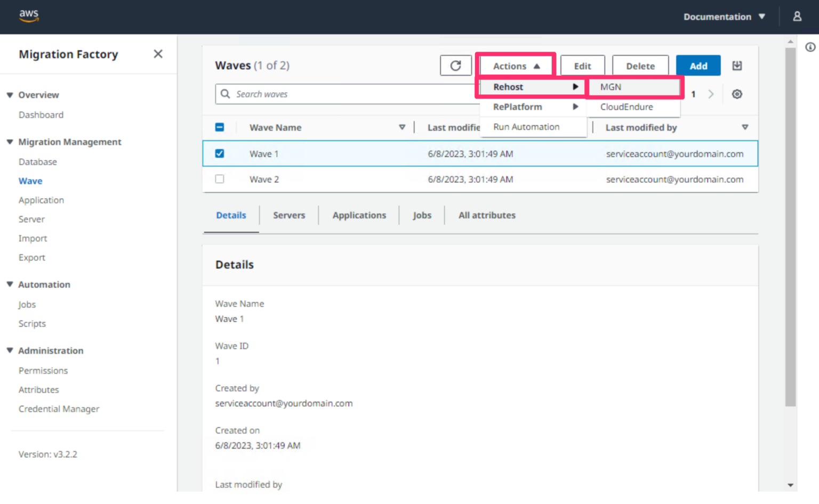
Task: Click the import waves icon next to Add
Action: (x=737, y=66)
